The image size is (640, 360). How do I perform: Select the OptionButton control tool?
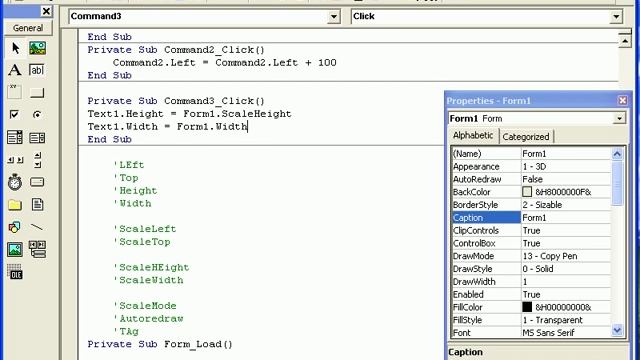37,115
